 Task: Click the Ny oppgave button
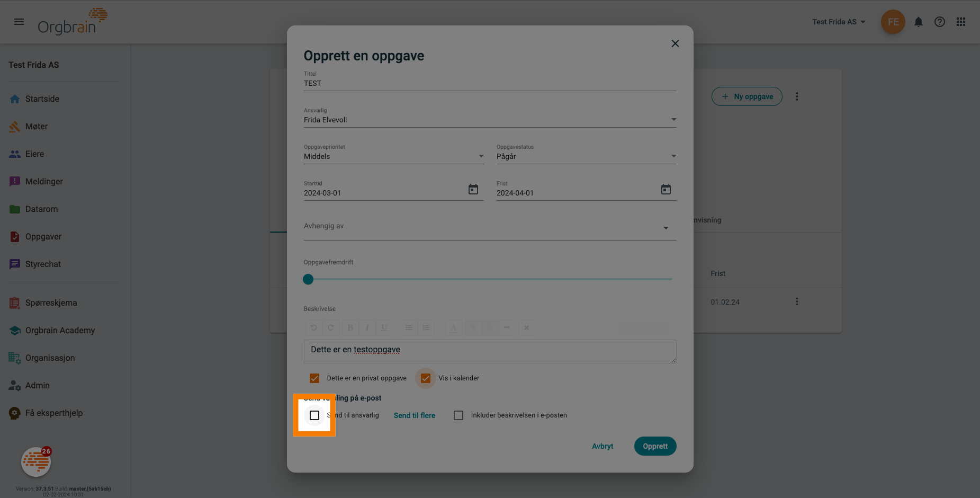point(747,96)
